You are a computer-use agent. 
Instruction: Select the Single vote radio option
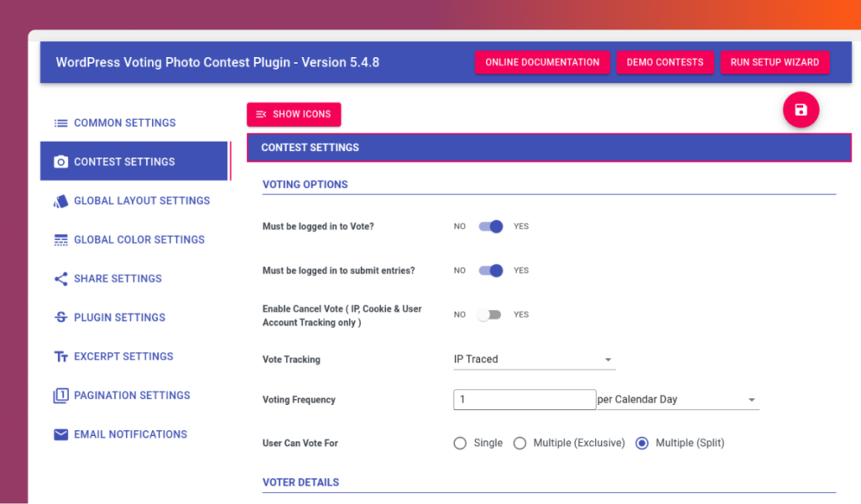460,444
